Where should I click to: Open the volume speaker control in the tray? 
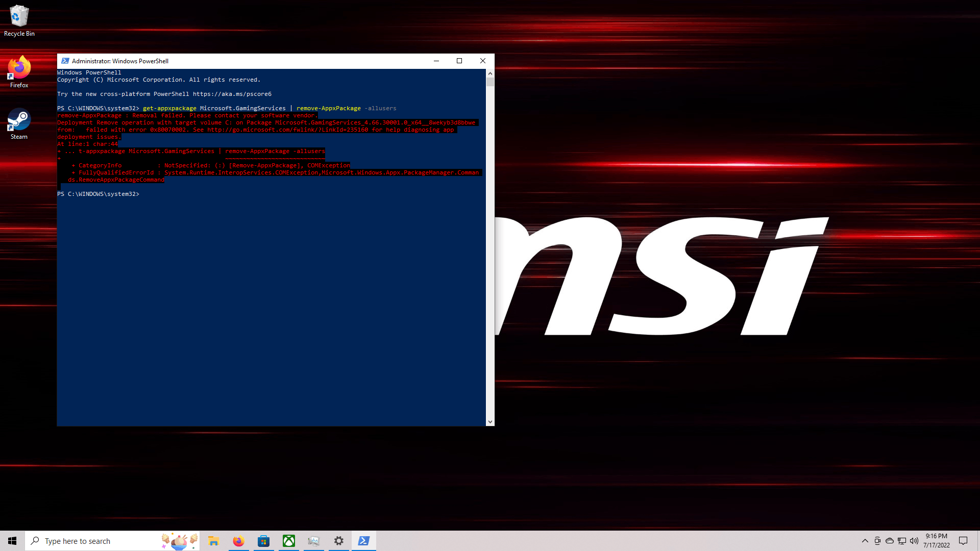914,541
